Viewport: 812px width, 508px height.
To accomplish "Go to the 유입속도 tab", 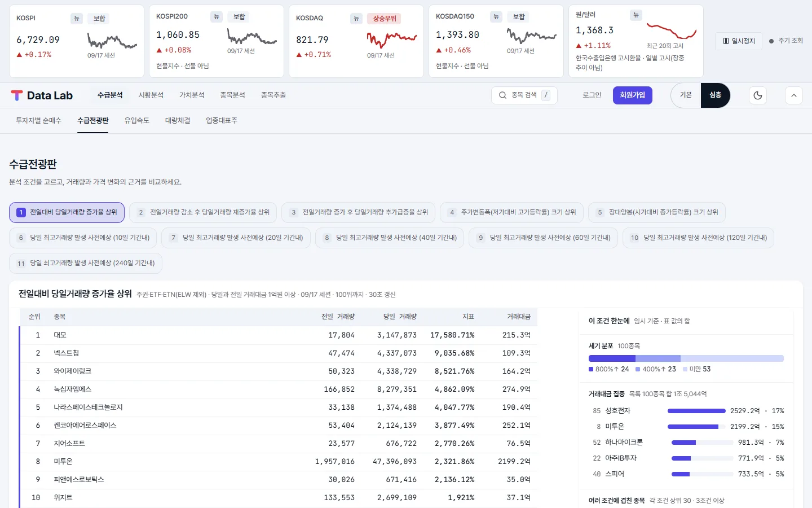I will pyautogui.click(x=137, y=121).
